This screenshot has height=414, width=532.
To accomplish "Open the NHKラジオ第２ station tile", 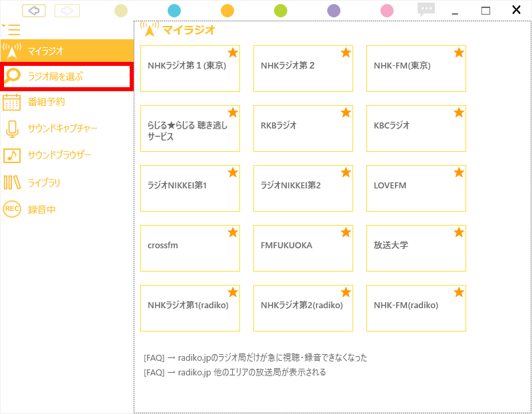I will click(x=303, y=69).
